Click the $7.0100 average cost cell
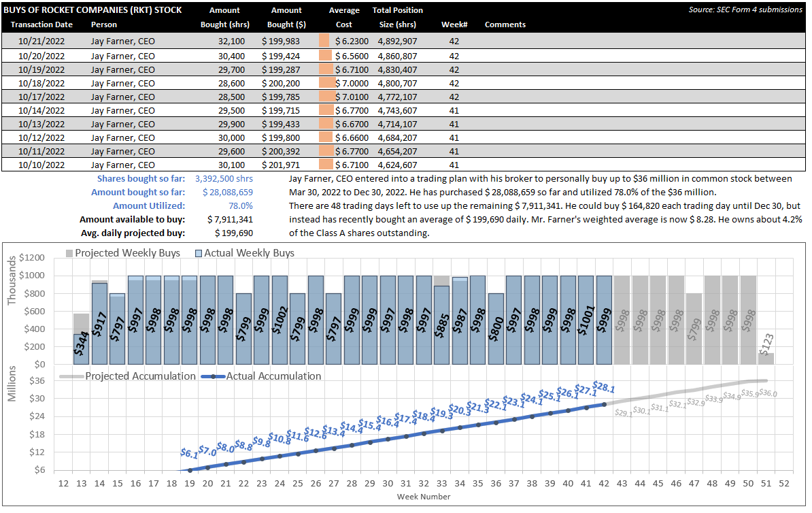Screen dimensions: 812x513 (351, 97)
